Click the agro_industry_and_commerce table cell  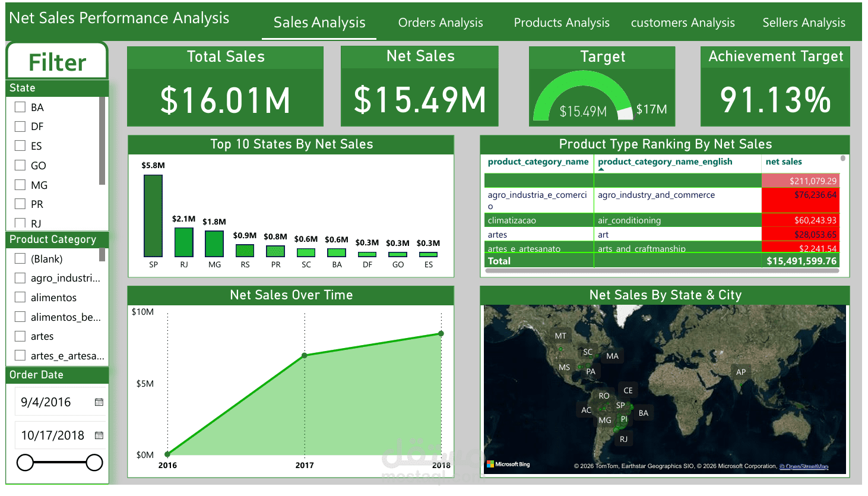(x=677, y=200)
